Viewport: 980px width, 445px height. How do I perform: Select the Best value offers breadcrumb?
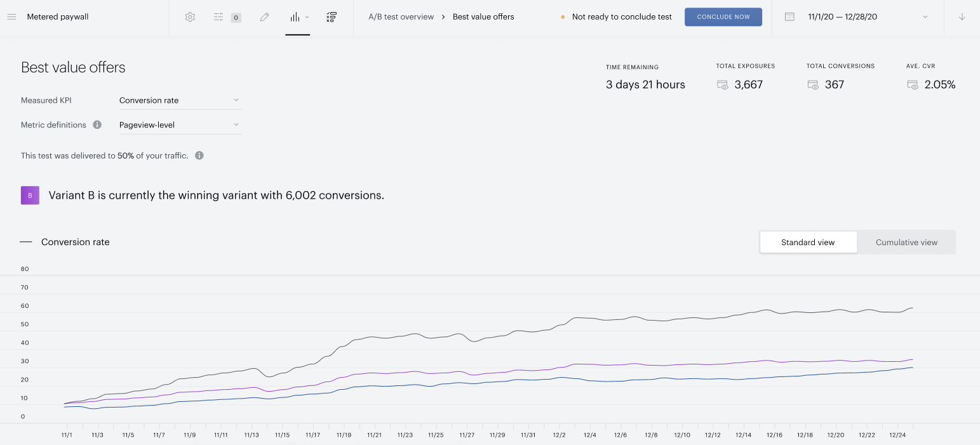(483, 17)
